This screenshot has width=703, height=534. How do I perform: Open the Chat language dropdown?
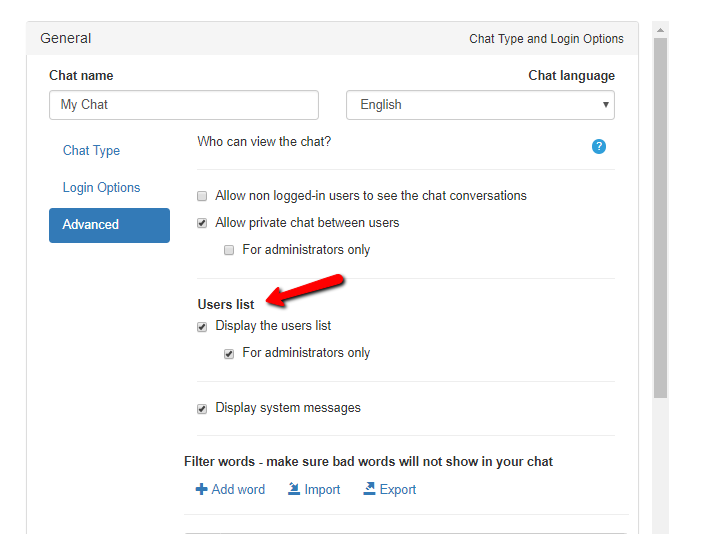(480, 105)
